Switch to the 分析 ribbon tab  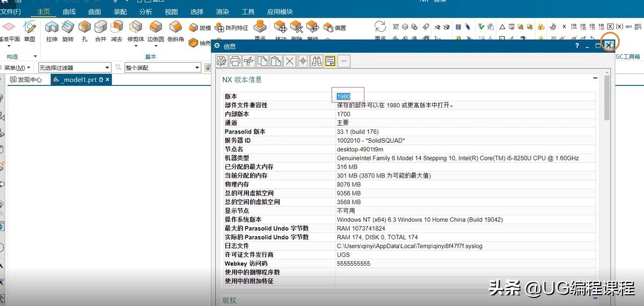[145, 11]
